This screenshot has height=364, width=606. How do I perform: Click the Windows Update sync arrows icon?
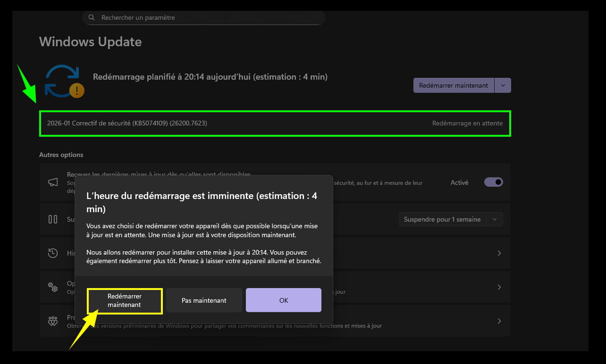62,81
